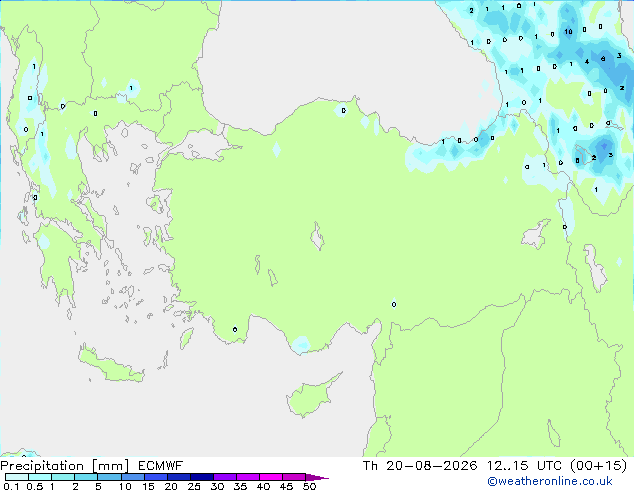This screenshot has width=634, height=490.
Task: Click the 35–40 mm legend swatch
Action: click(247, 477)
